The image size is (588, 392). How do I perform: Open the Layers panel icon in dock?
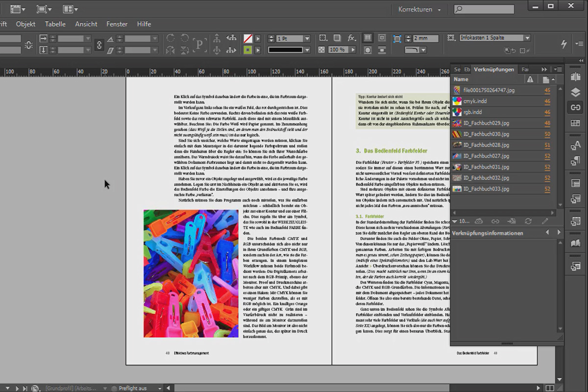coord(575,92)
